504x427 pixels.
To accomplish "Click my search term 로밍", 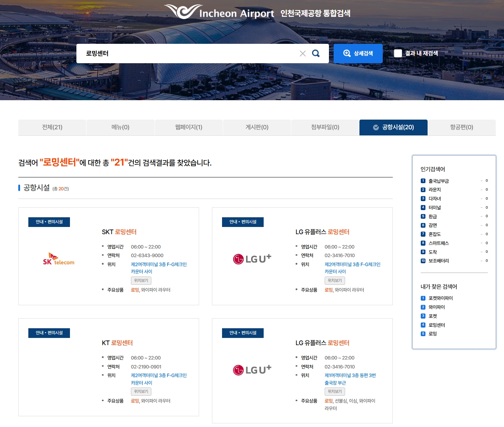I will (x=433, y=334).
